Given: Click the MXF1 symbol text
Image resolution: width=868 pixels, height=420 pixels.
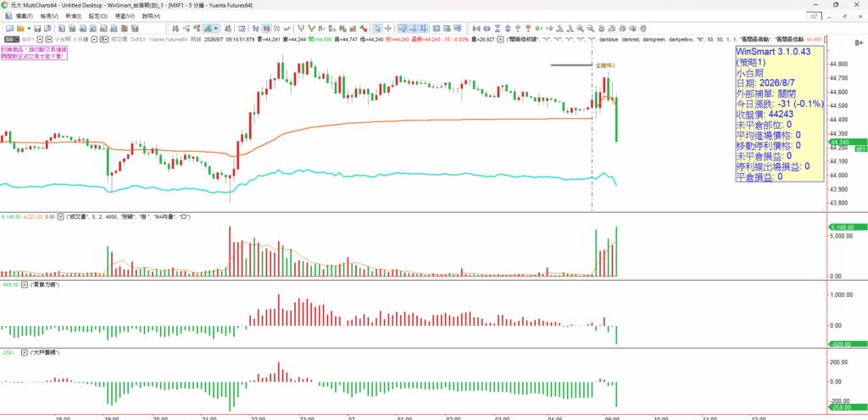Looking at the screenshot, I should [28, 39].
